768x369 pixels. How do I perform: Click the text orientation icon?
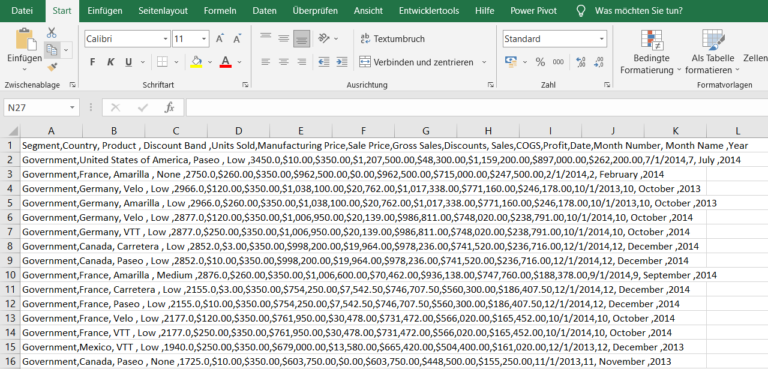point(323,38)
